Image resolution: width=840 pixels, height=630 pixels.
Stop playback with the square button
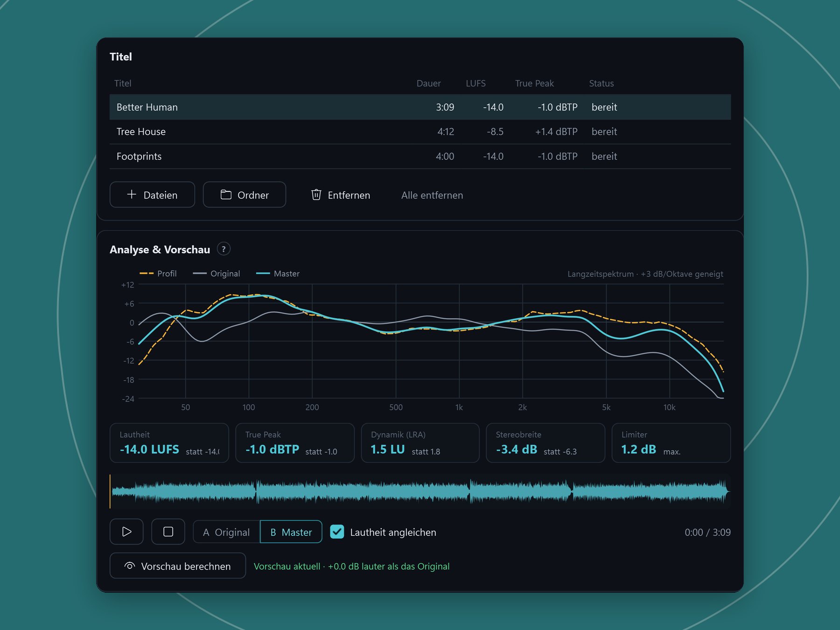(168, 532)
